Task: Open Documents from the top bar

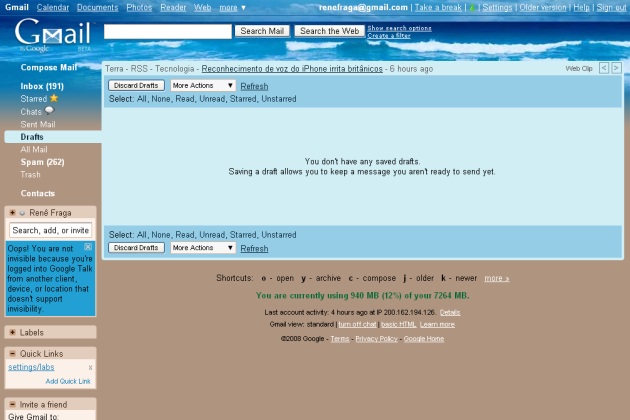Action: [98, 7]
